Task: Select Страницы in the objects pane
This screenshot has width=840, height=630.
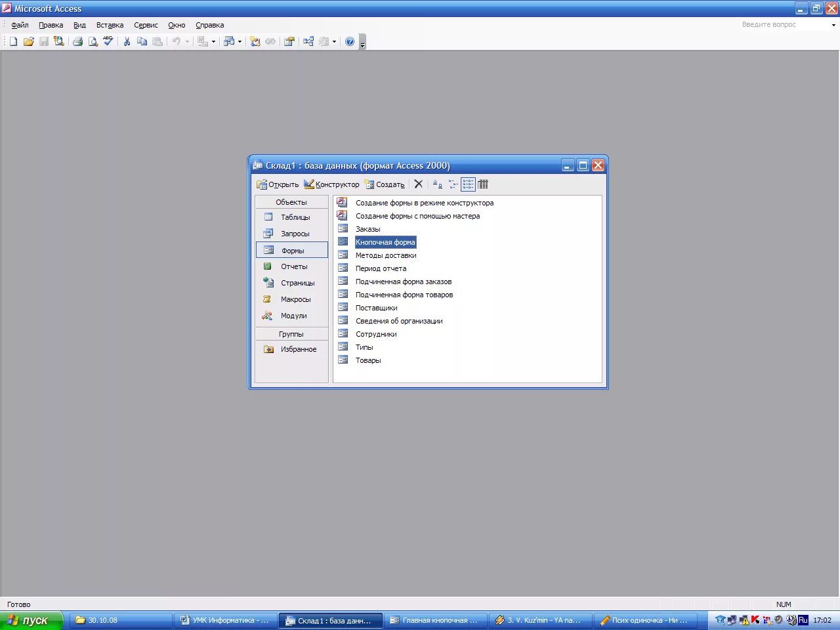Action: pyautogui.click(x=291, y=283)
